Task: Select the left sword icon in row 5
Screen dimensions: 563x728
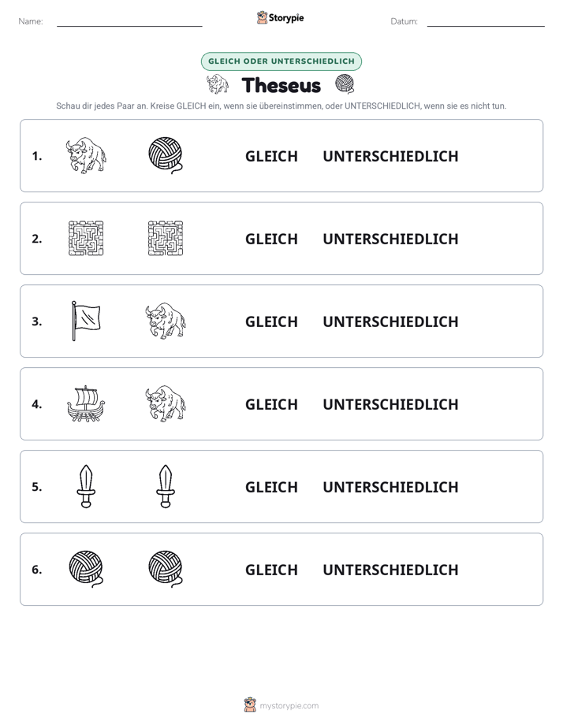Action: pos(86,486)
